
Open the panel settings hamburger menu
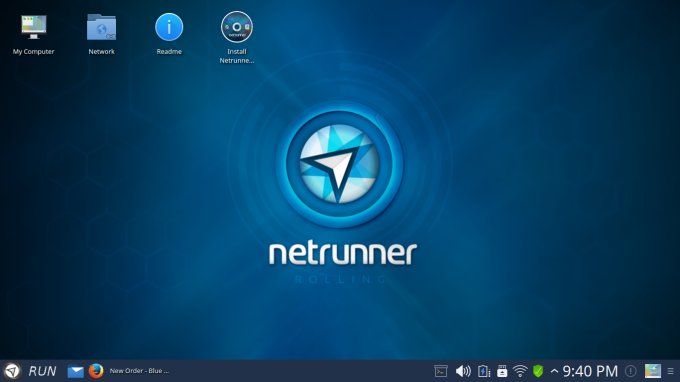(670, 371)
